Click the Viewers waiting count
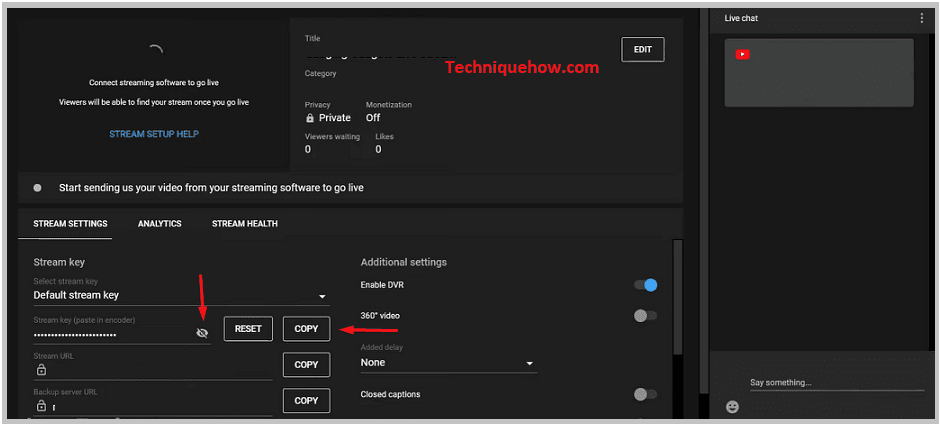Image resolution: width=940 pixels, height=425 pixels. click(308, 149)
